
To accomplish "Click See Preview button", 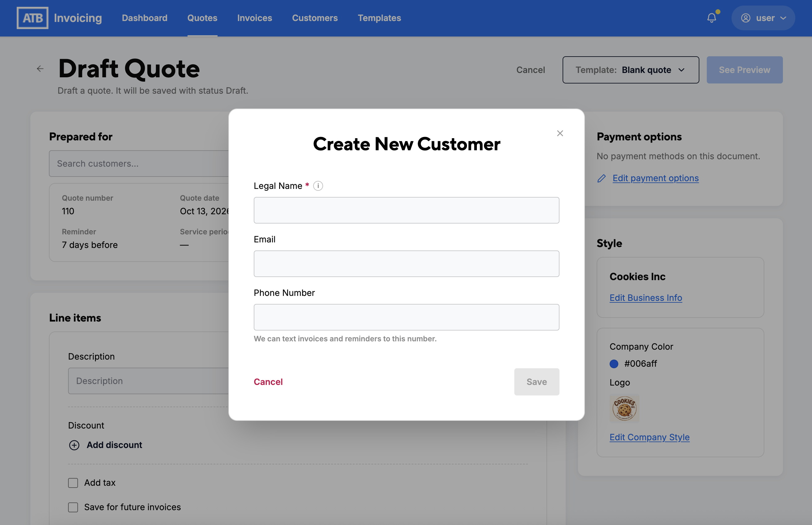I will coord(745,70).
